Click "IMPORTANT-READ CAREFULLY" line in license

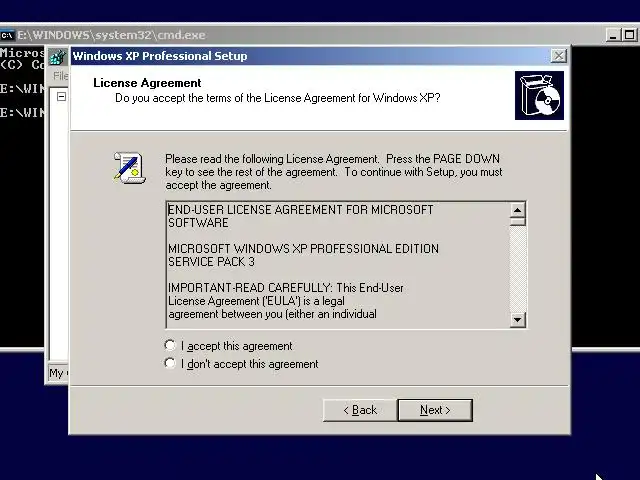click(286, 288)
